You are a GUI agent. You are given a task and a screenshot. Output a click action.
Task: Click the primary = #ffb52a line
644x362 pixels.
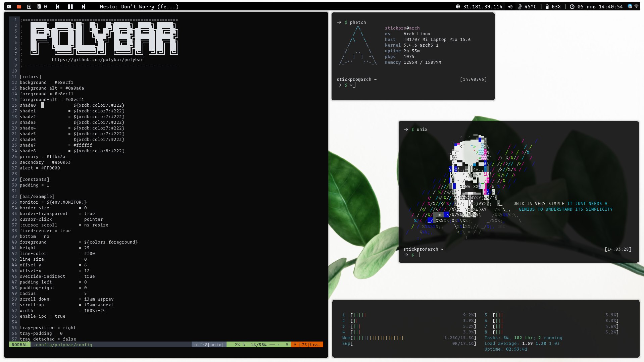click(42, 156)
